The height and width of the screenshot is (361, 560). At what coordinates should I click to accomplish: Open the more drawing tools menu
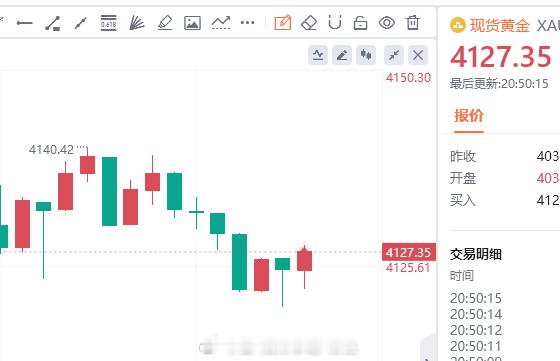pos(248,23)
